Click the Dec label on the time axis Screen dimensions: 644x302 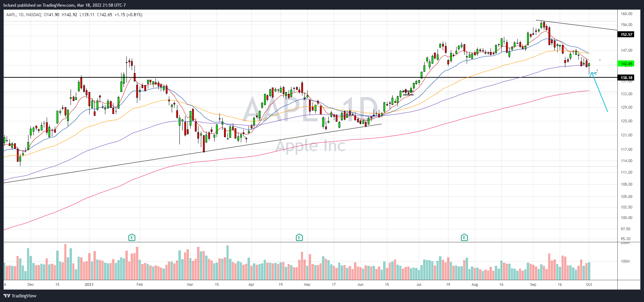pyautogui.click(x=31, y=285)
